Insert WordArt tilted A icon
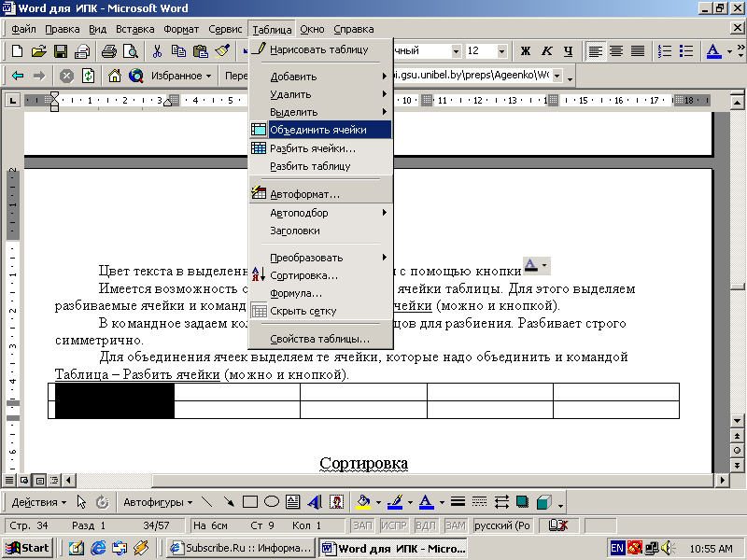The height and width of the screenshot is (560, 747). coord(315,502)
